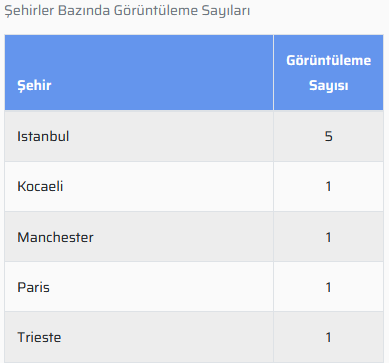Click Trieste's view count value
Screen dimensions: 389x363
pos(329,337)
